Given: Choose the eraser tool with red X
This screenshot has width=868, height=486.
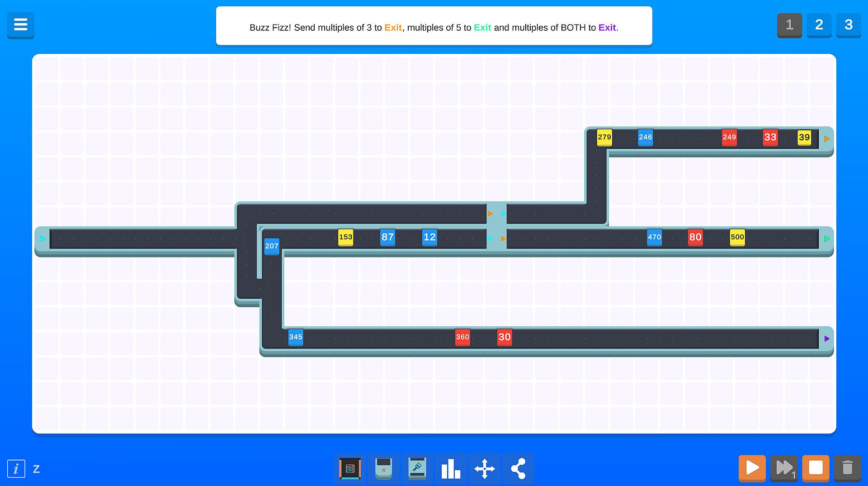Looking at the screenshot, I should 383,469.
